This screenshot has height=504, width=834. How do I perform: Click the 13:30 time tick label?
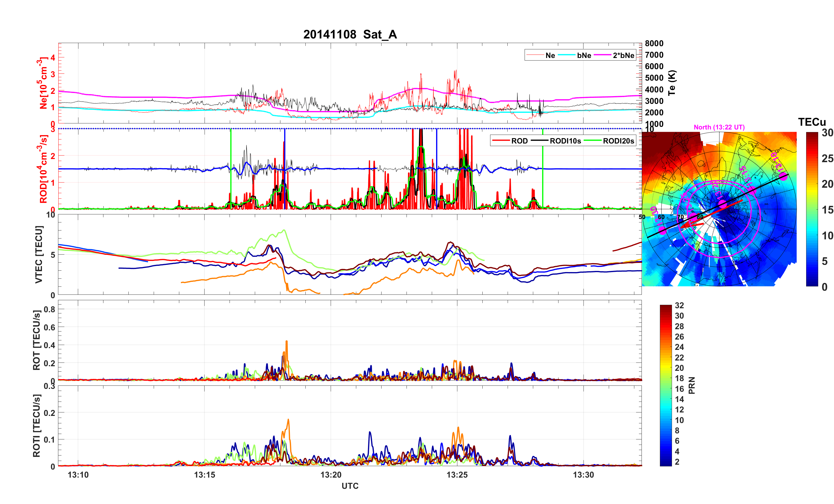tap(583, 475)
